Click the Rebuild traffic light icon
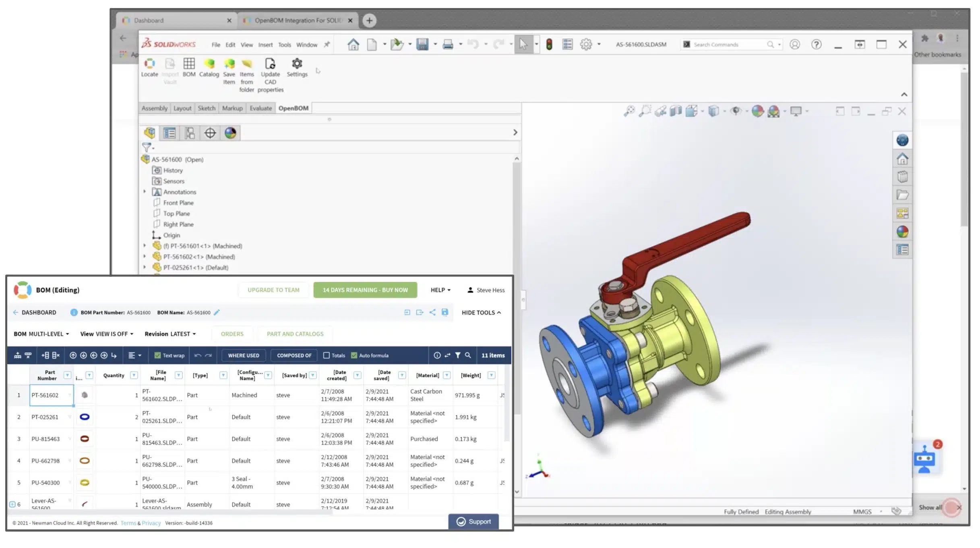 coord(549,44)
